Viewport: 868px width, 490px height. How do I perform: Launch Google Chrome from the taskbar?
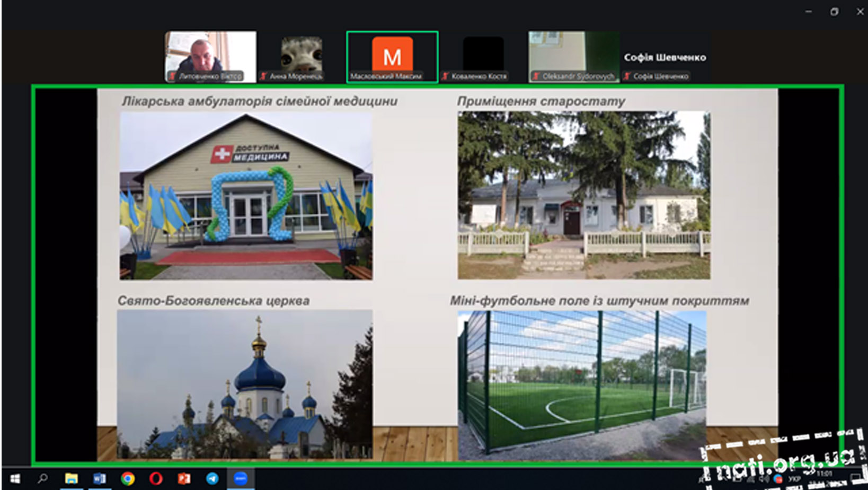(x=127, y=479)
